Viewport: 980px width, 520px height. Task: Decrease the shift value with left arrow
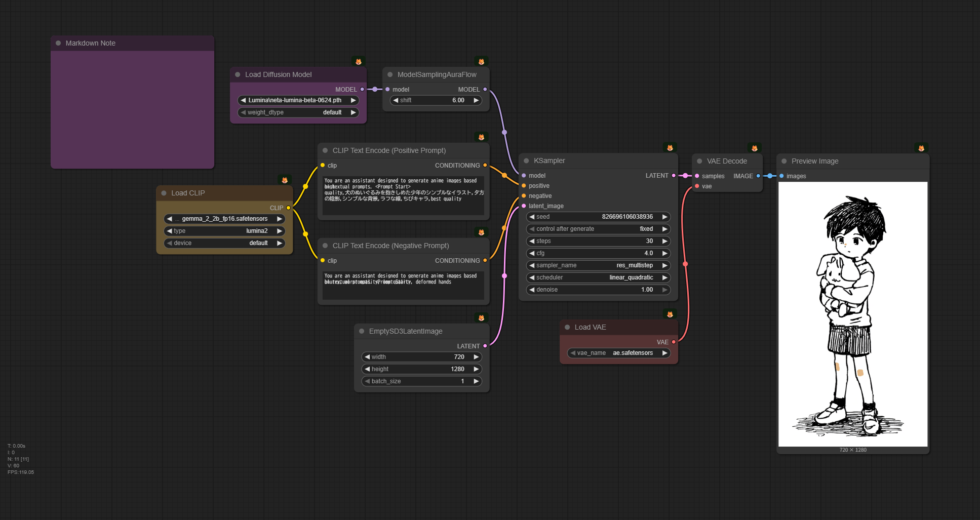[396, 100]
